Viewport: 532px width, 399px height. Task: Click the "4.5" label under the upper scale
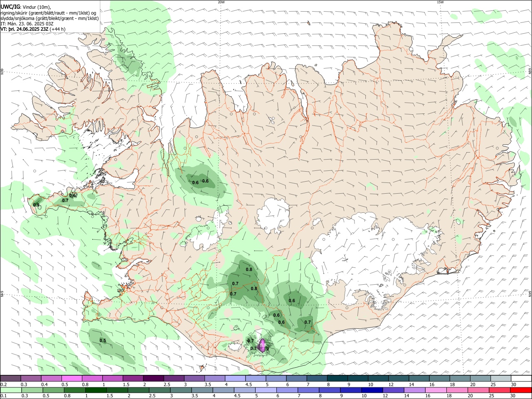(x=249, y=384)
